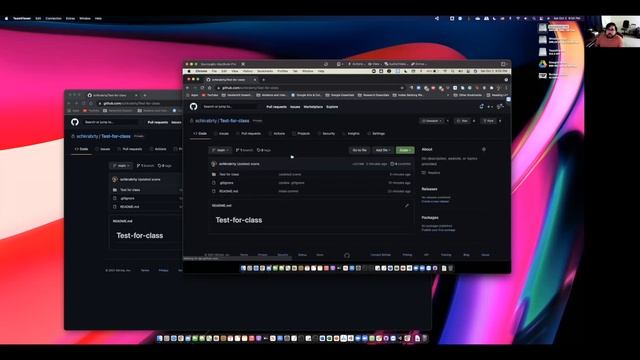640x360 pixels.
Task: Open TeamViewer toolbar Actions dropdown
Action: pyautogui.click(x=357, y=64)
